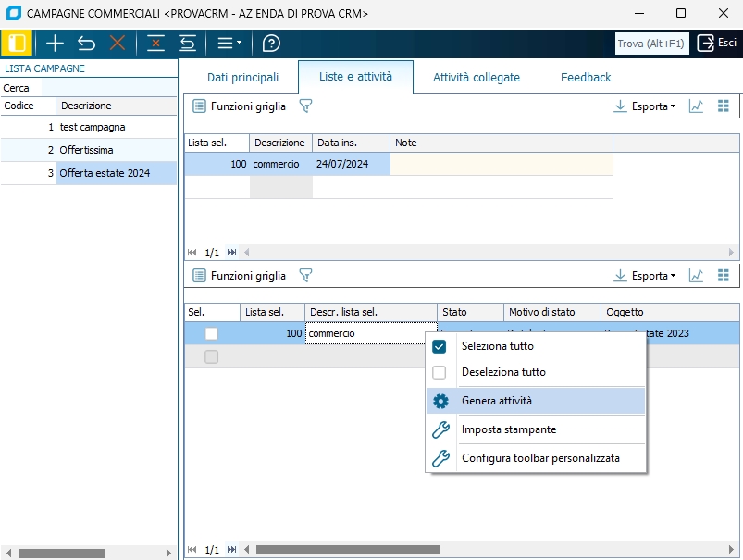Viewport: 743px width, 560px height.
Task: Toggle Sel. checkbox for commercio row
Action: (212, 333)
